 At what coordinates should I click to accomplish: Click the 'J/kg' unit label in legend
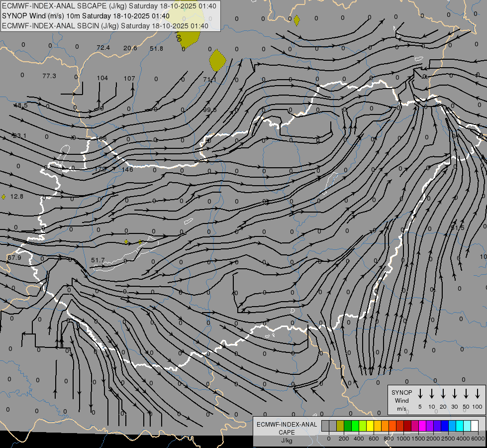pos(287,441)
